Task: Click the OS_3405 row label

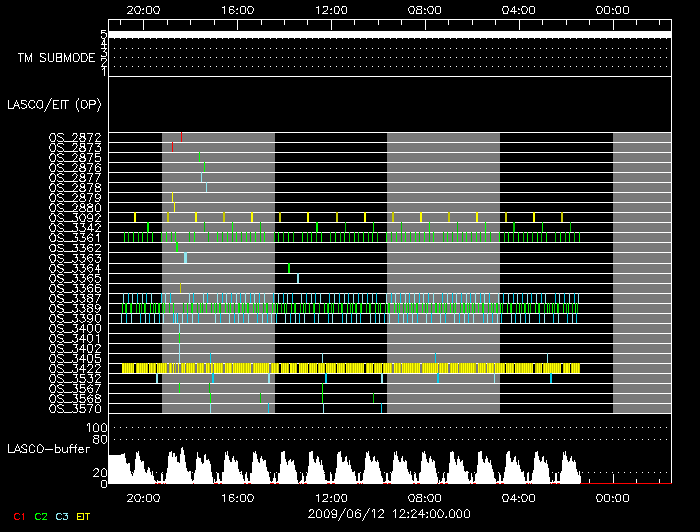Action: point(75,358)
